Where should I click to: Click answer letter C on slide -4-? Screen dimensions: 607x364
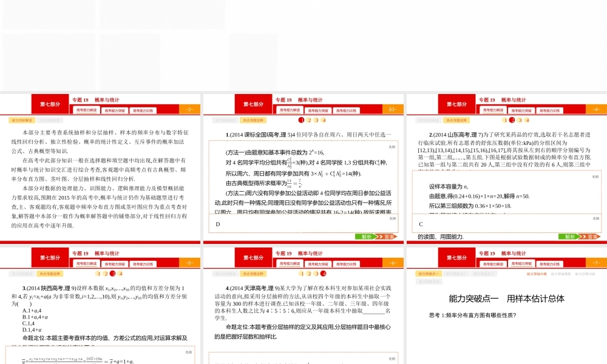[421, 224]
